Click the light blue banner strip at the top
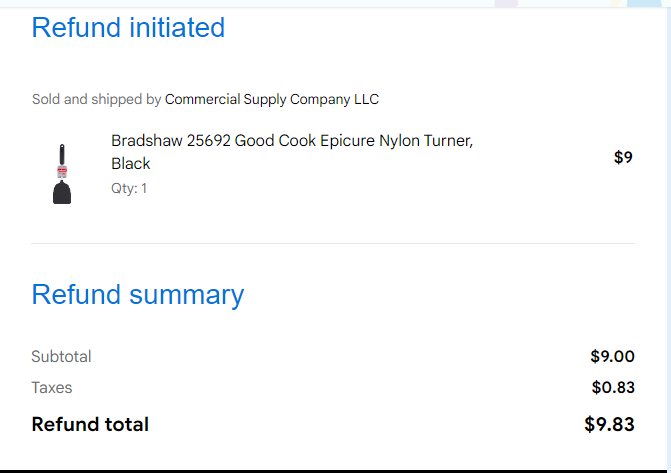The height and width of the screenshot is (473, 671). click(x=336, y=3)
